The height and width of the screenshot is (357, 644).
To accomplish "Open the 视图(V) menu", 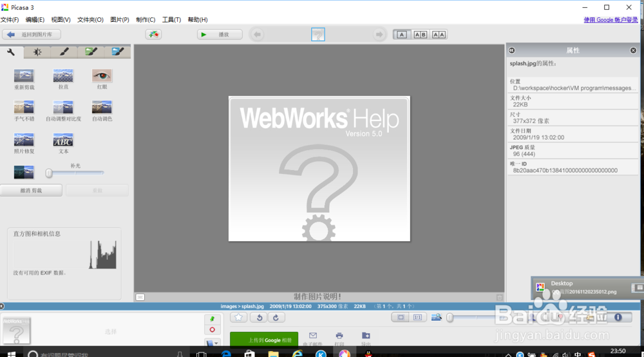I will pos(61,20).
